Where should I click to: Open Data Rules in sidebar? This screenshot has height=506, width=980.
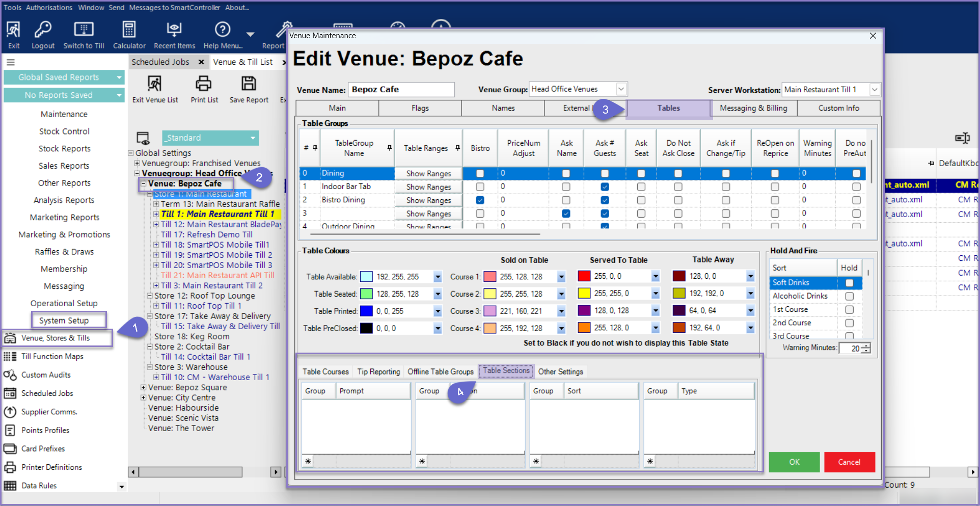pyautogui.click(x=39, y=486)
